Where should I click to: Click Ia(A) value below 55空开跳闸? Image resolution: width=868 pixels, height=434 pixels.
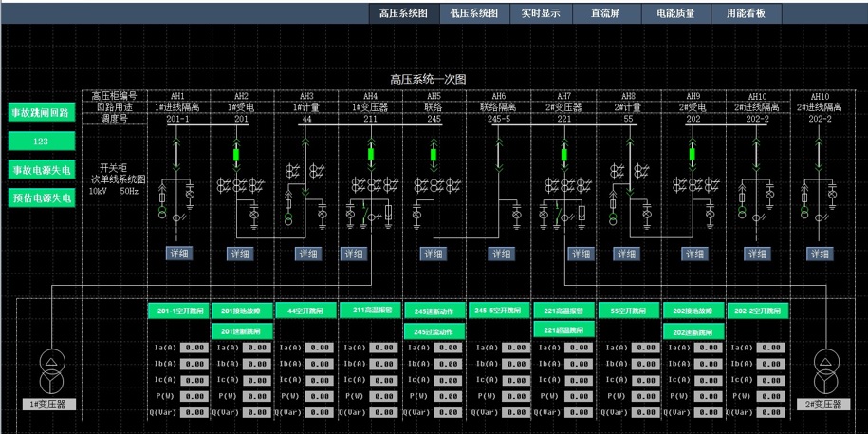646,348
